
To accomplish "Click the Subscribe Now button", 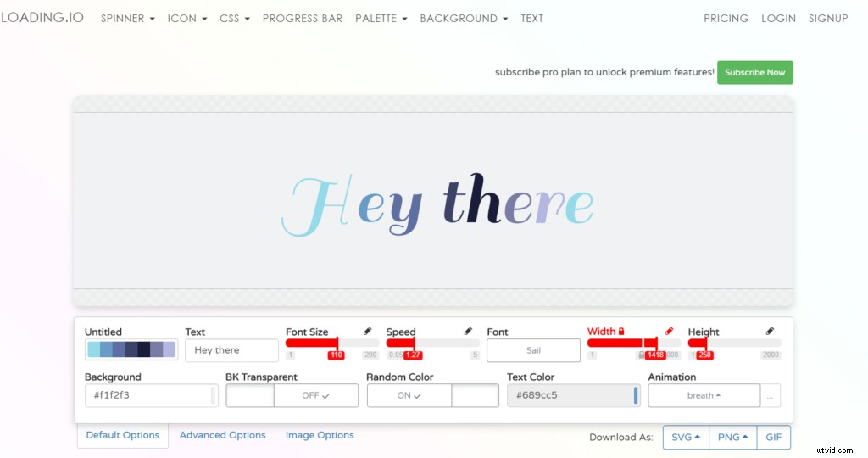I will (x=755, y=73).
